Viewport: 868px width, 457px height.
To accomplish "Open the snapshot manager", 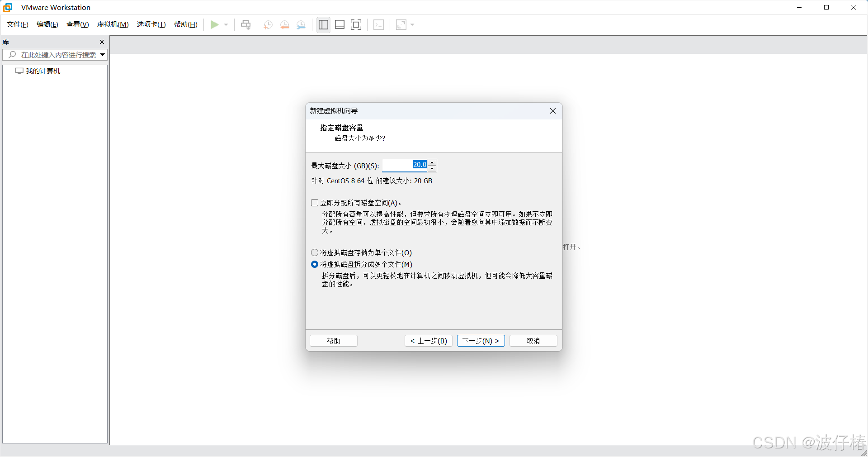I will 301,25.
